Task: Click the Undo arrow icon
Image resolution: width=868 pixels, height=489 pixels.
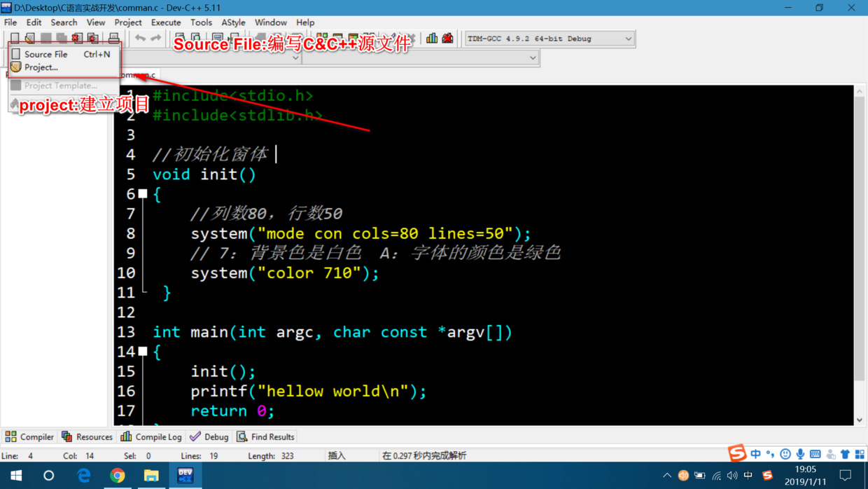Action: [140, 38]
